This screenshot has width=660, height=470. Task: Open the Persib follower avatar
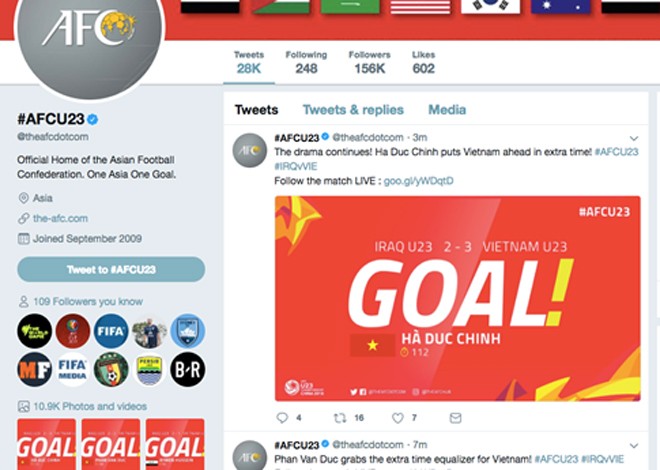click(x=149, y=369)
